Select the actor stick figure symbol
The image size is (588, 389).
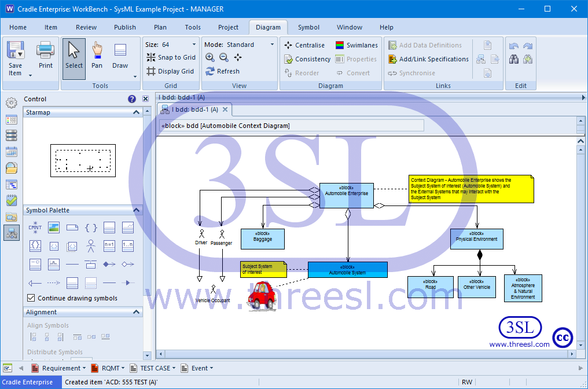coord(91,246)
